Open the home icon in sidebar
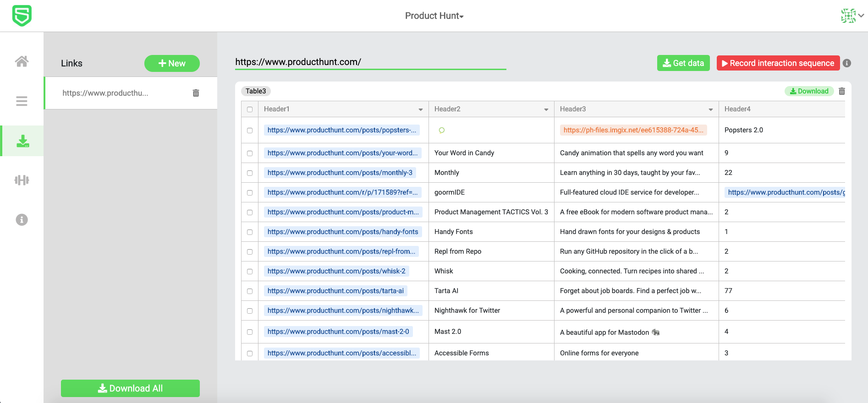Screen dimensions: 868x403 pos(22,61)
